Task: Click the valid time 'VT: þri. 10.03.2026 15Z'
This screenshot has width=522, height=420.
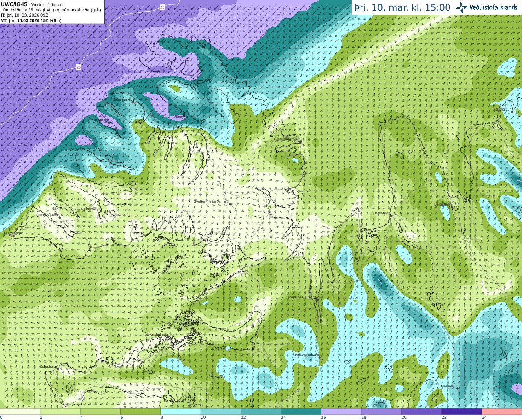Action: tap(24, 20)
